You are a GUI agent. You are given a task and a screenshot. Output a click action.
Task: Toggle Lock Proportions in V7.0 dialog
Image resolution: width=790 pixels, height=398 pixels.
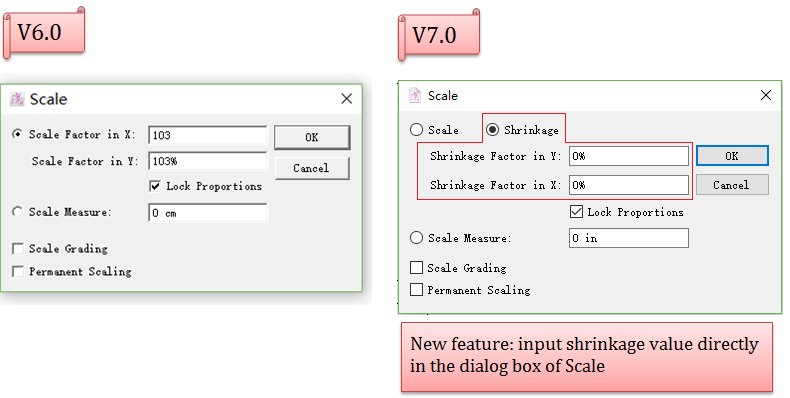(576, 212)
